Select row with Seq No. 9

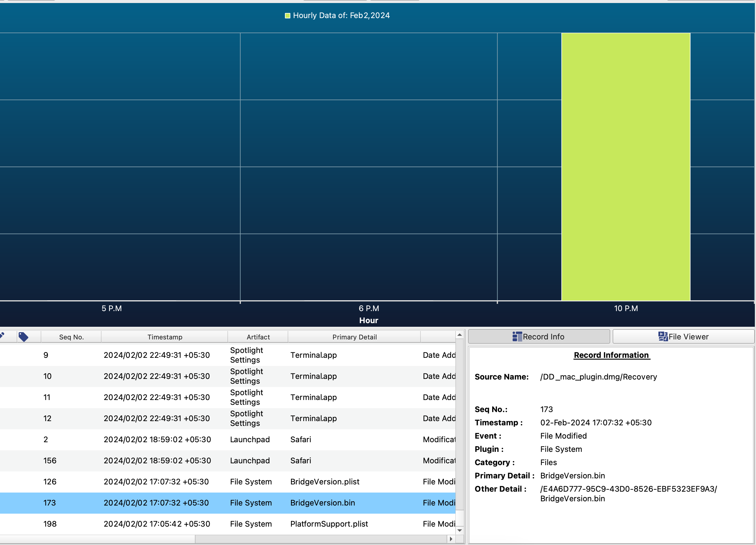228,355
